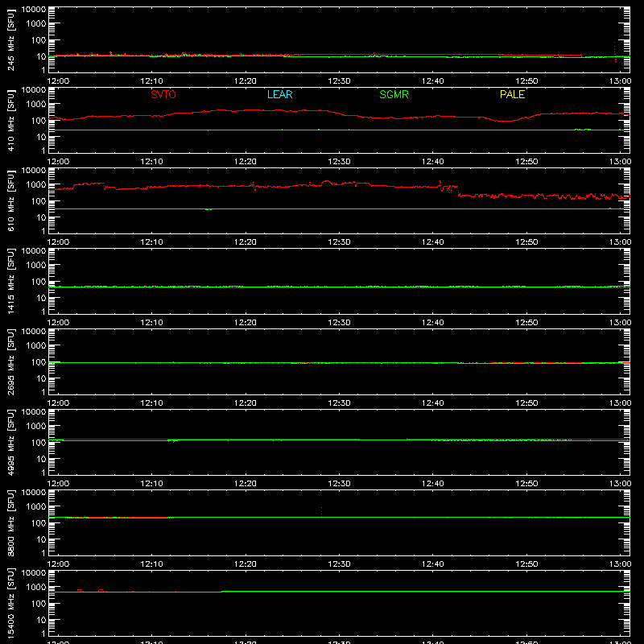The image size is (644, 644).
Task: Click the 12:10 tick label below the 410 MHz plot
Action: point(151,162)
